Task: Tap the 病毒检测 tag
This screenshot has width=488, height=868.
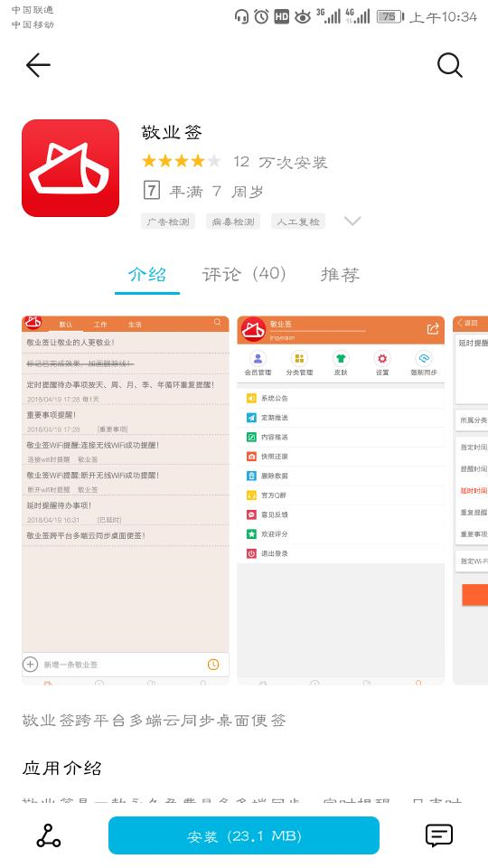Action: pos(233,222)
